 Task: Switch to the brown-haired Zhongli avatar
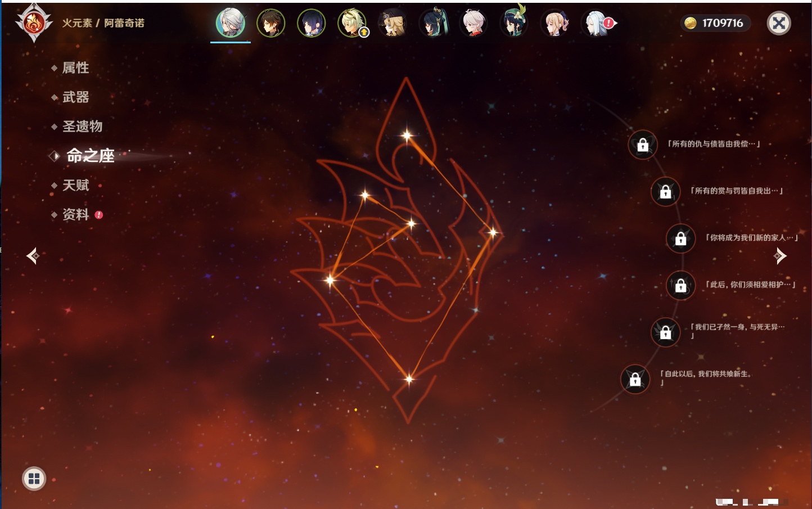271,23
